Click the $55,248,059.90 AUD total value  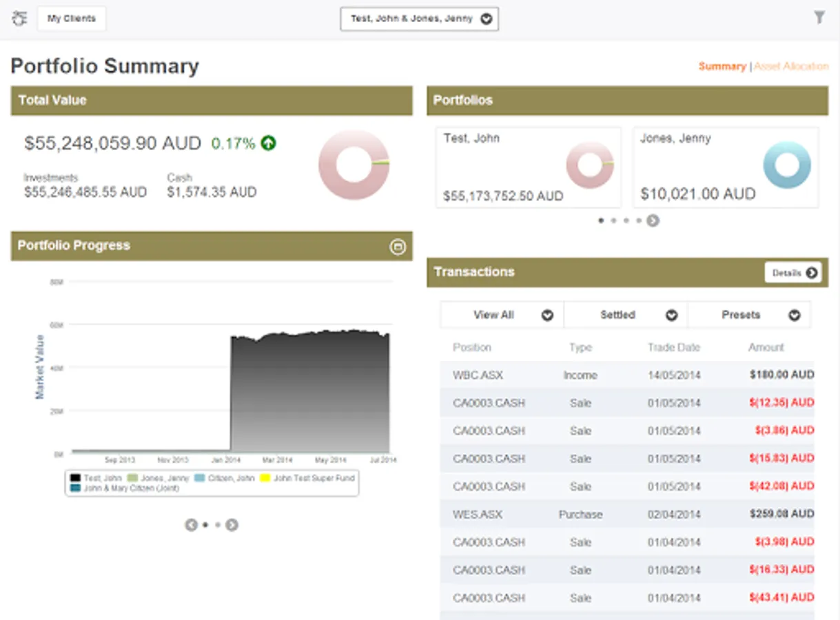[112, 143]
